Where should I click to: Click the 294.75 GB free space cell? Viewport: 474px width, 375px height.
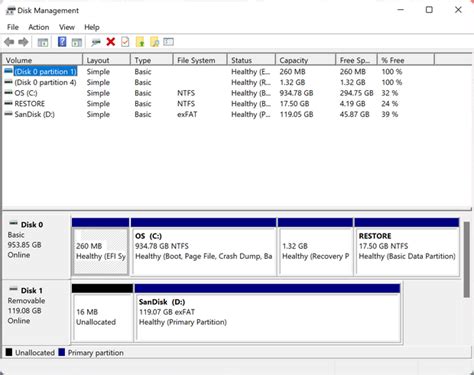[x=356, y=93]
